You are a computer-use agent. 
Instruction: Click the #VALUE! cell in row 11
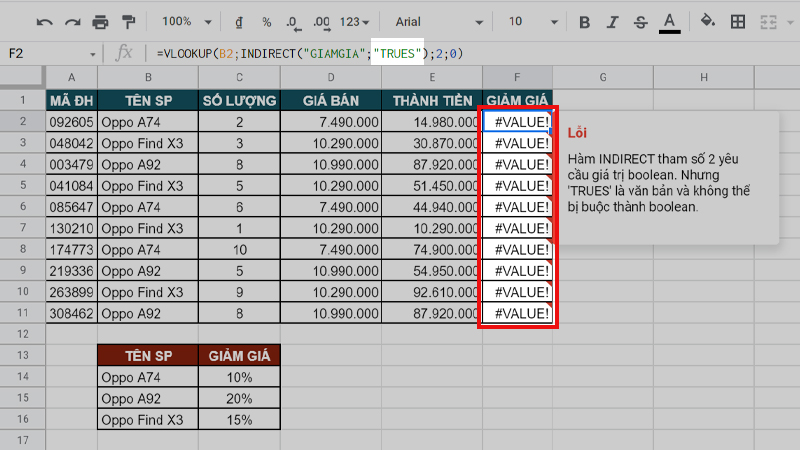tap(517, 313)
